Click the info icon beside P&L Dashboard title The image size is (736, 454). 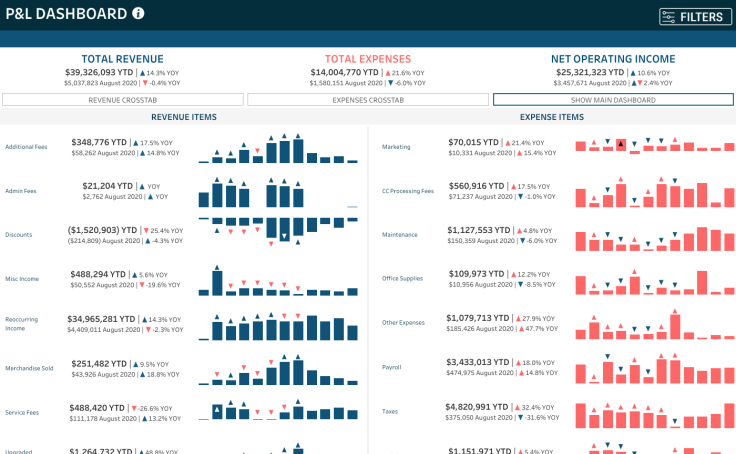pos(138,14)
